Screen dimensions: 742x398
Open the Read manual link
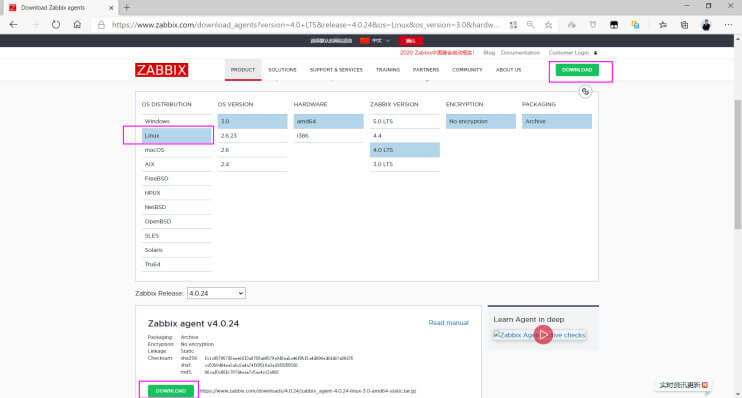tap(448, 323)
